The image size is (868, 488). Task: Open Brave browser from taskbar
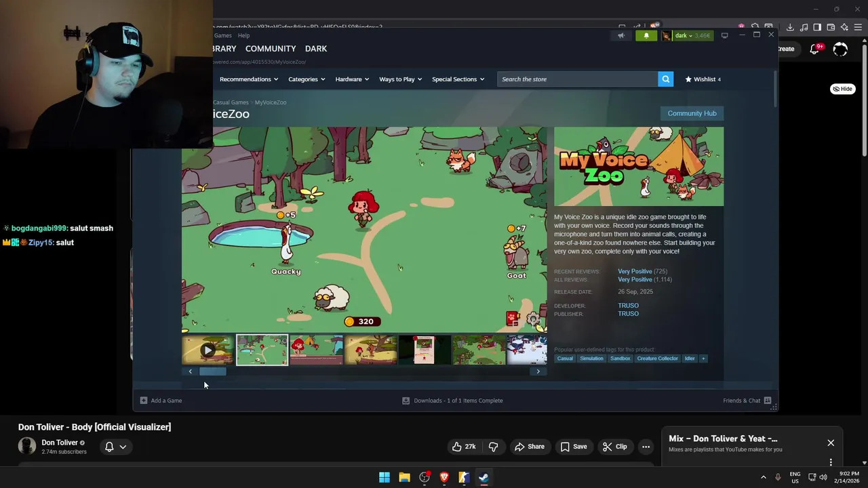click(x=444, y=477)
